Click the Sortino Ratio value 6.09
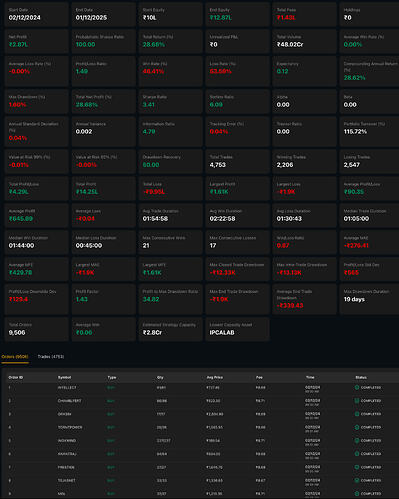This screenshot has width=399, height=499. pyautogui.click(x=216, y=105)
